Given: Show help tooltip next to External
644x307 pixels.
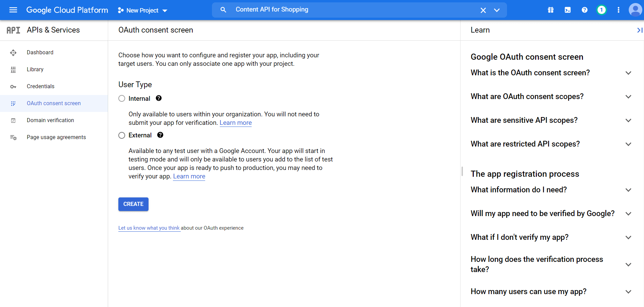Looking at the screenshot, I should point(160,135).
